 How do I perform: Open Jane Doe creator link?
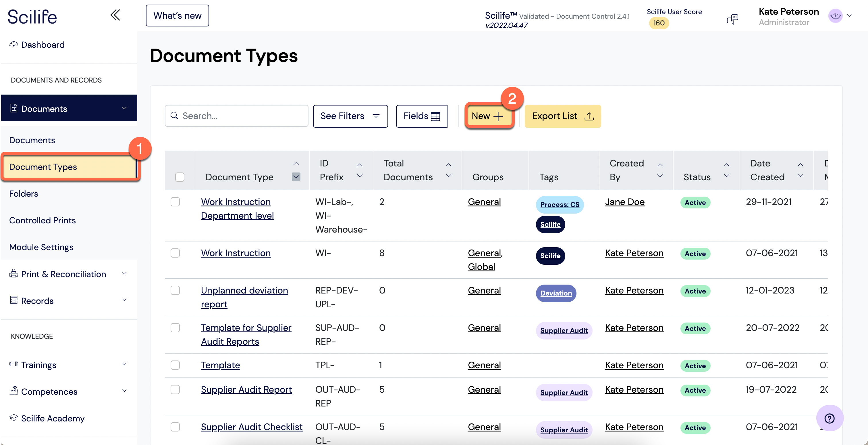click(625, 202)
